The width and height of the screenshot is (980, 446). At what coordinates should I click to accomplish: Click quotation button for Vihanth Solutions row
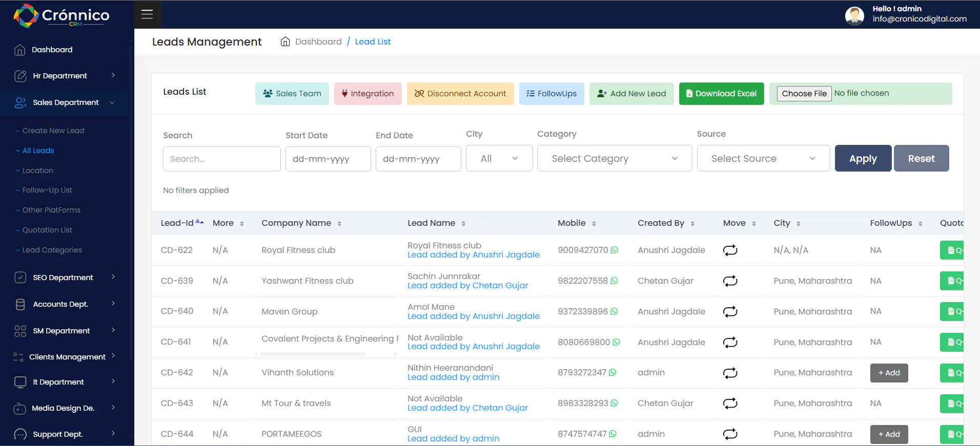pyautogui.click(x=952, y=373)
